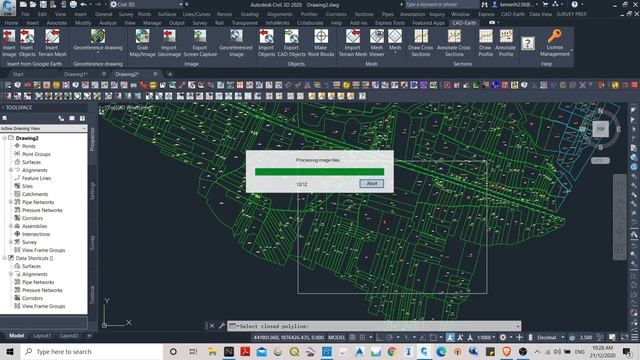Click the Toolspace panel phone icon
Viewport: 640px width, 360px height.
pos(61,118)
